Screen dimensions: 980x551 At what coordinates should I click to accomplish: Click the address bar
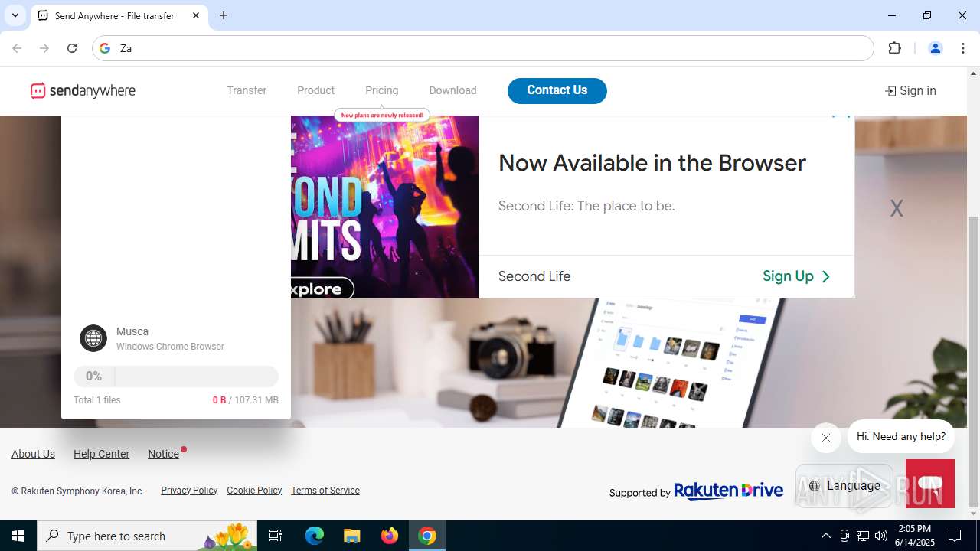point(483,48)
